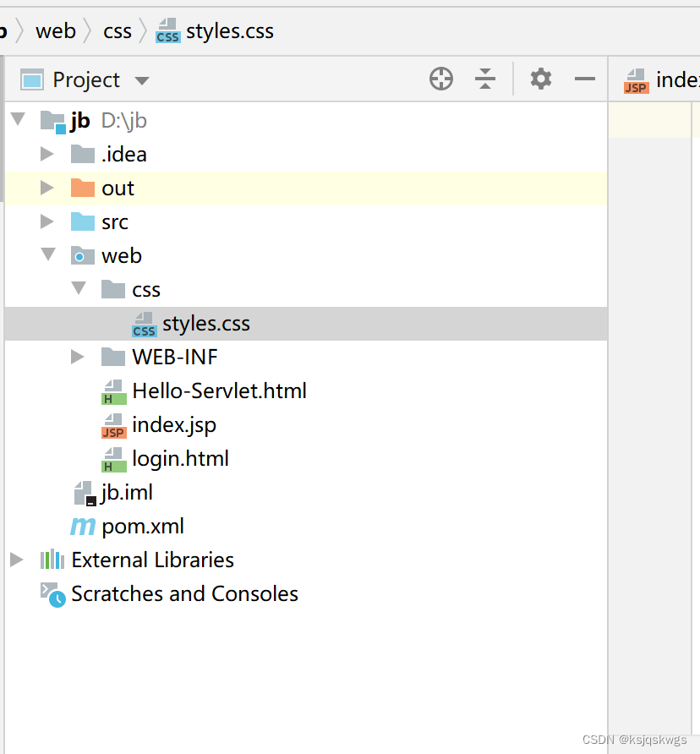Screen dimensions: 700x754
Task: Select Hello-Servlet.html in the project tree
Action: [220, 391]
